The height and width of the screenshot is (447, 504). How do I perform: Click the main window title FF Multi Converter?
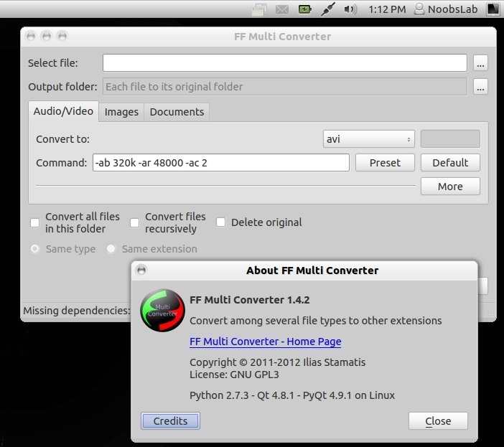click(282, 37)
